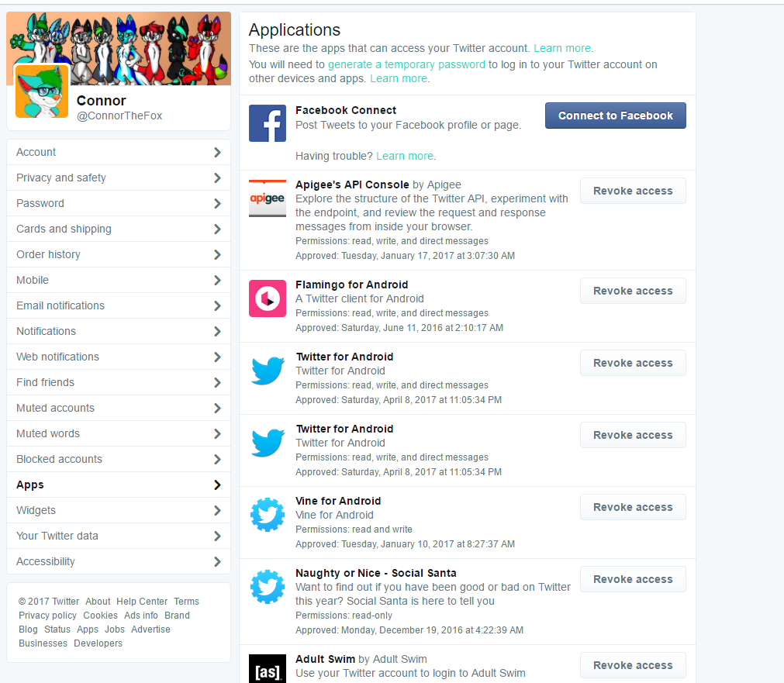Go to Privacy and safety settings

tap(119, 178)
